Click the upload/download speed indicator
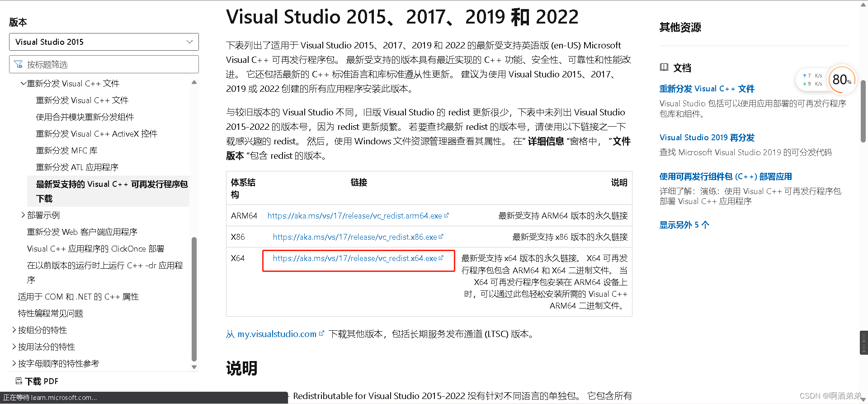This screenshot has height=404, width=868. [x=812, y=80]
